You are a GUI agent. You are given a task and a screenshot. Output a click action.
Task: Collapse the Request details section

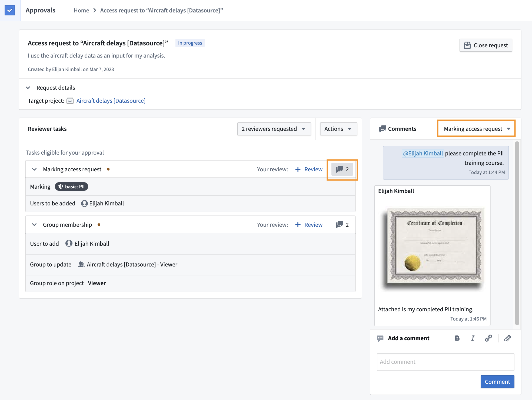pyautogui.click(x=28, y=88)
